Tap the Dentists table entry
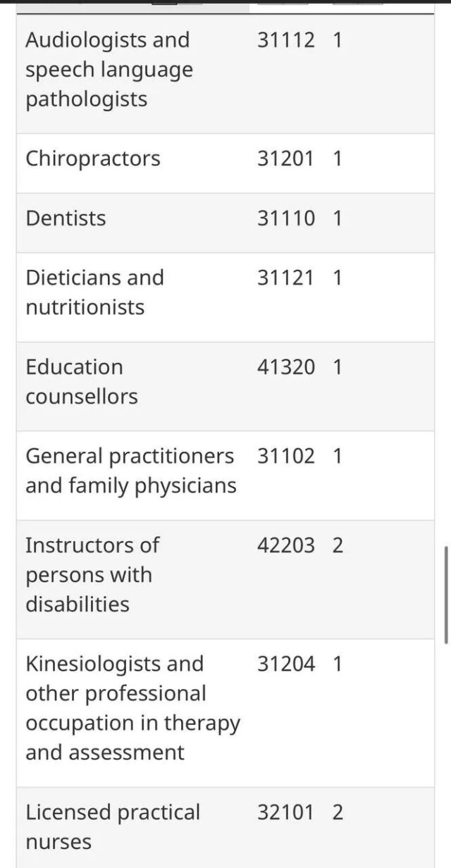This screenshot has width=451, height=868. click(x=66, y=218)
